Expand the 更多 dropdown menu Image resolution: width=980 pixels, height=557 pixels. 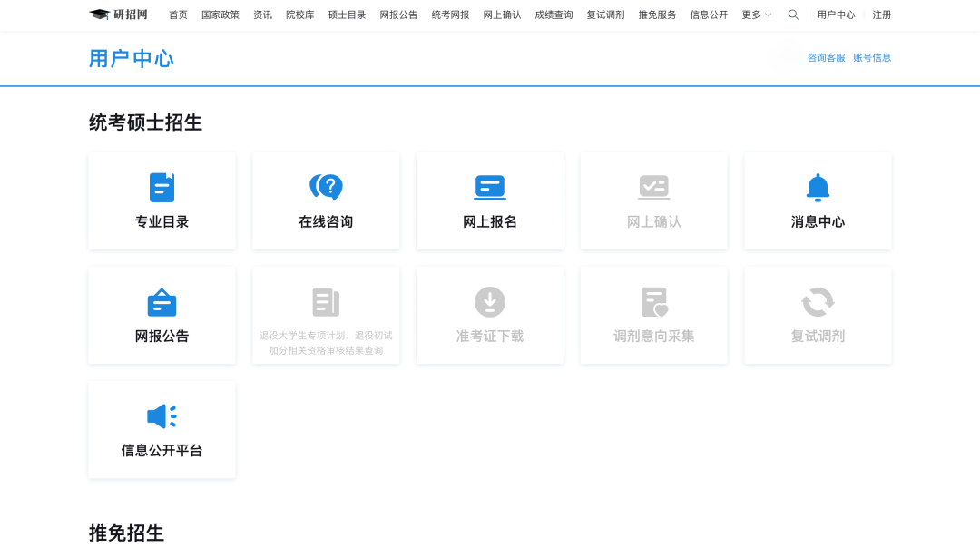pyautogui.click(x=757, y=15)
